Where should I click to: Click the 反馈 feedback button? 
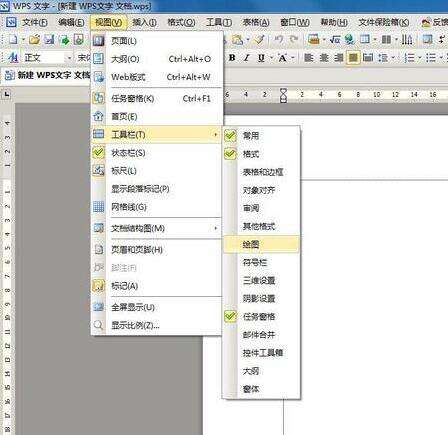click(x=435, y=22)
